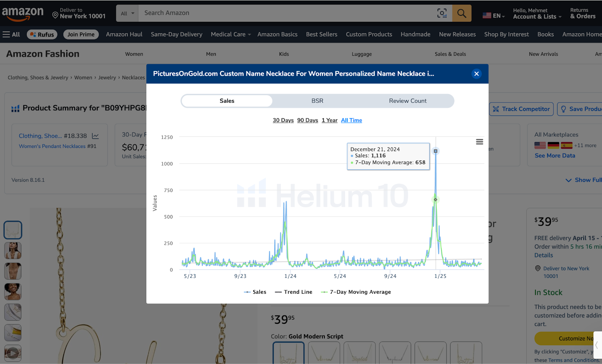Open Best Sellers

tap(322, 34)
